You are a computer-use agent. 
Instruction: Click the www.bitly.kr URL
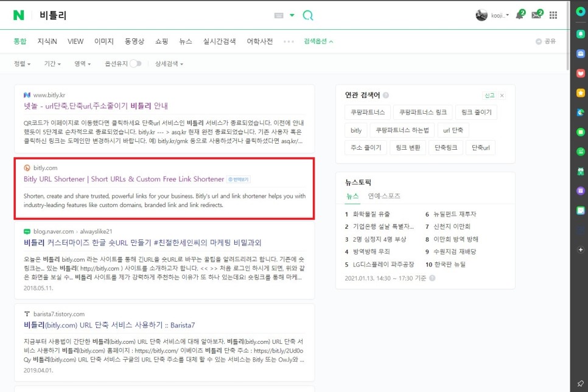coord(49,96)
